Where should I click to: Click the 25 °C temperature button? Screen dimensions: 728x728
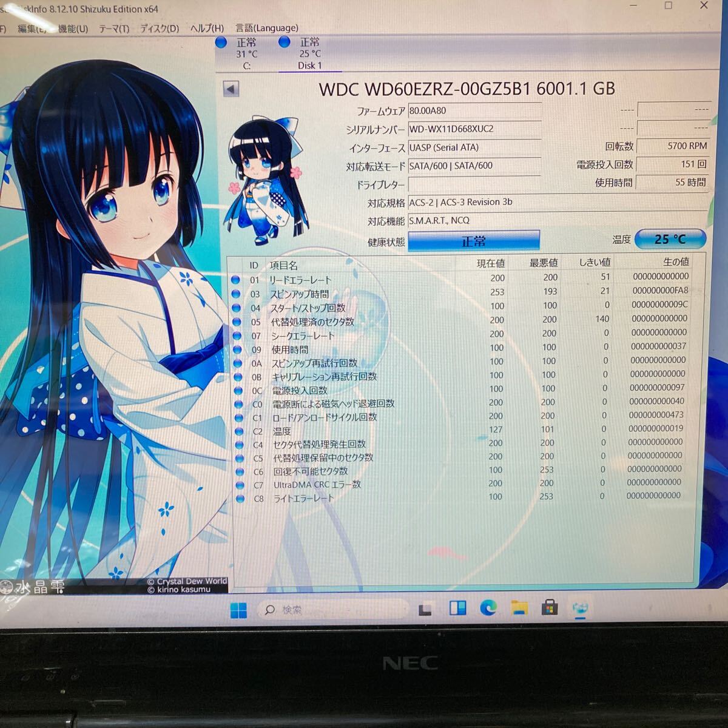click(x=670, y=239)
